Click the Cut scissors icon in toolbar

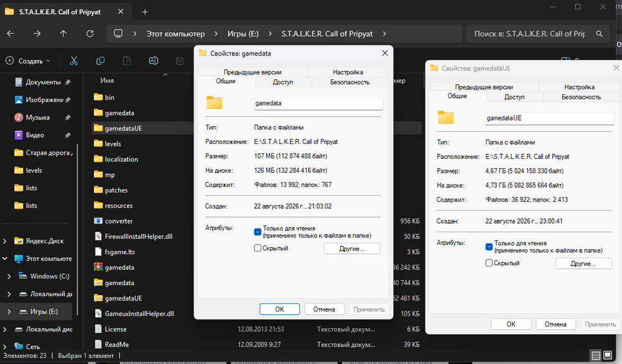[74, 61]
